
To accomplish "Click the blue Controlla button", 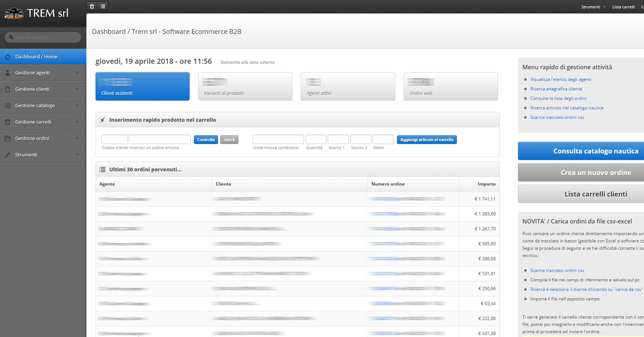I will click(206, 140).
